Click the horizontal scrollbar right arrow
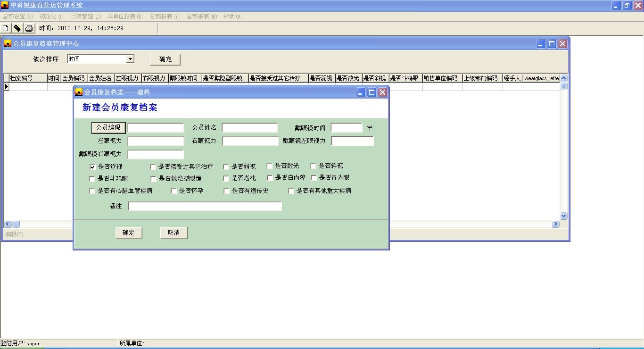 [555, 224]
